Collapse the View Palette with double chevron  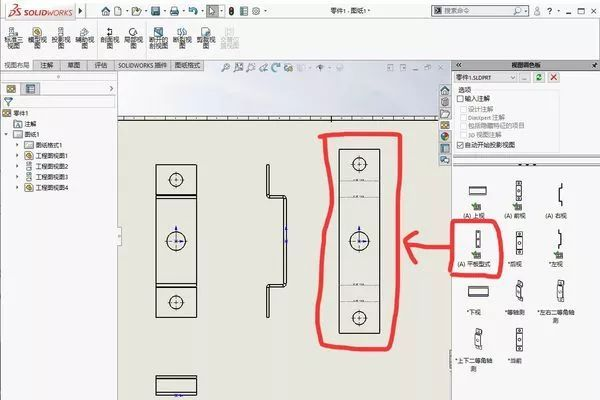click(459, 65)
